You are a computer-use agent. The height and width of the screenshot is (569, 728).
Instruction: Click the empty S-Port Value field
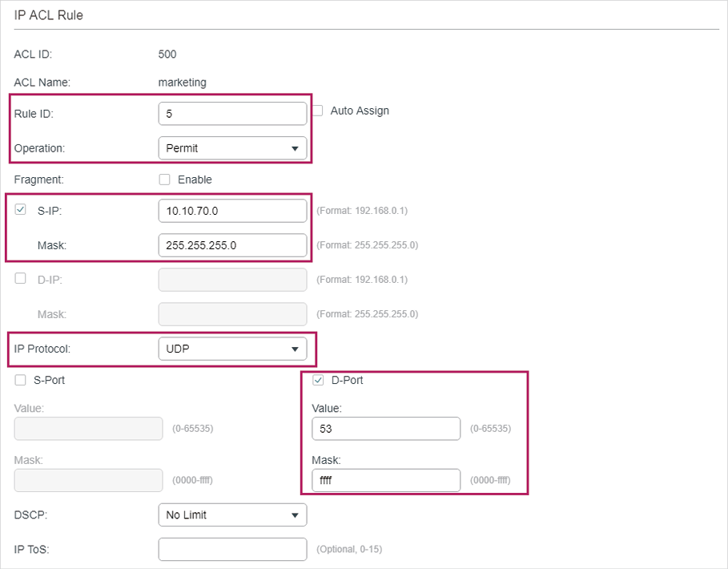pyautogui.click(x=88, y=429)
